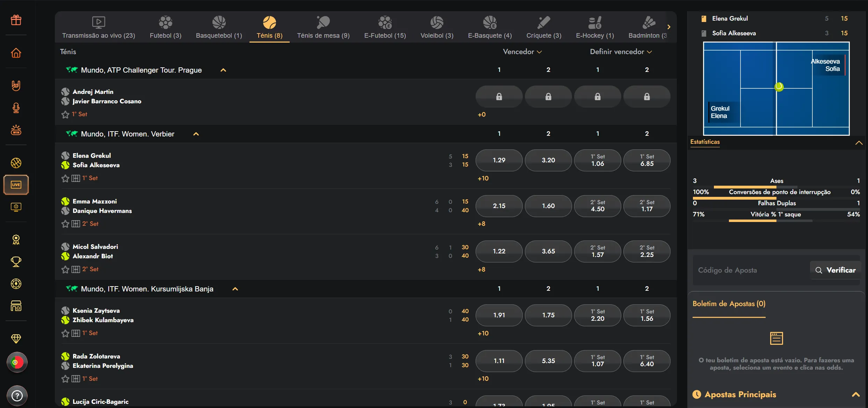Focus the Código de Aposta field
The width and height of the screenshot is (868, 408).
tap(751, 270)
